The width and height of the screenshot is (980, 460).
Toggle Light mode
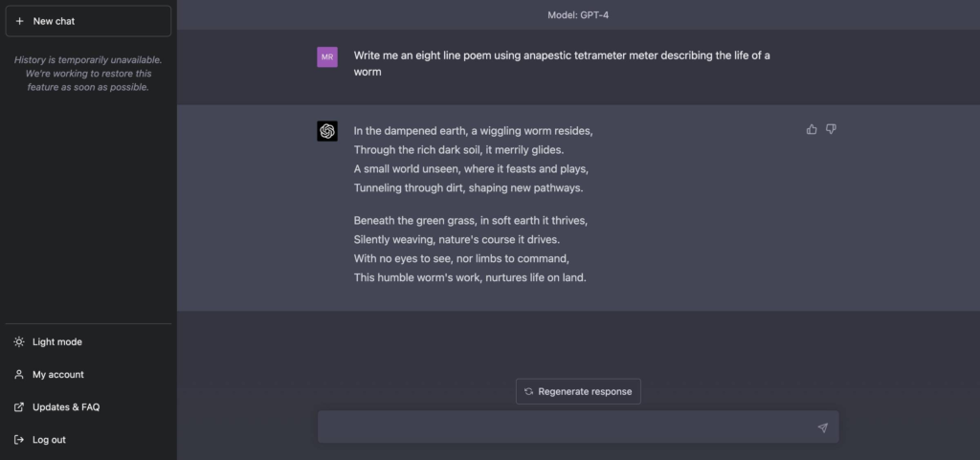click(x=57, y=342)
